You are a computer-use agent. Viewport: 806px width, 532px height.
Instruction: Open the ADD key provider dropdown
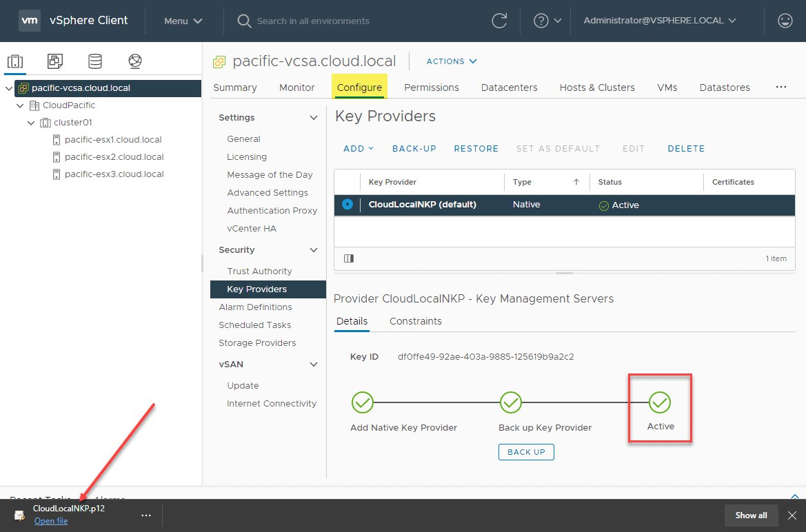[359, 149]
